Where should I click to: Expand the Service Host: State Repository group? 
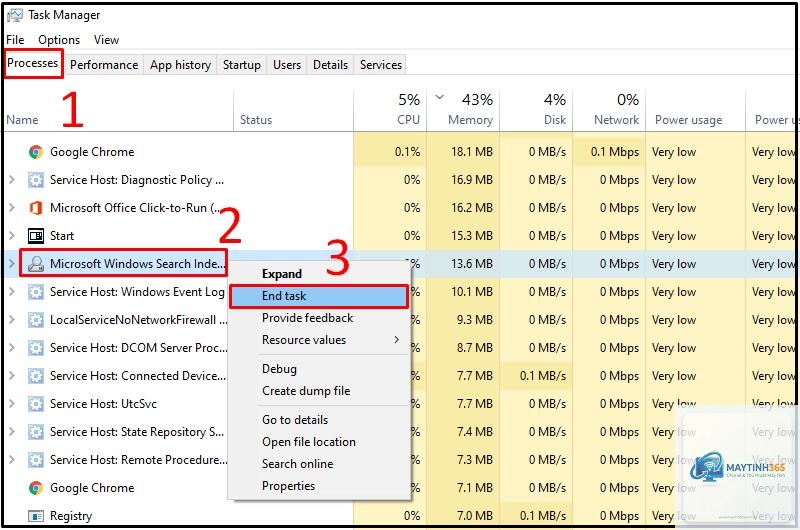(12, 432)
